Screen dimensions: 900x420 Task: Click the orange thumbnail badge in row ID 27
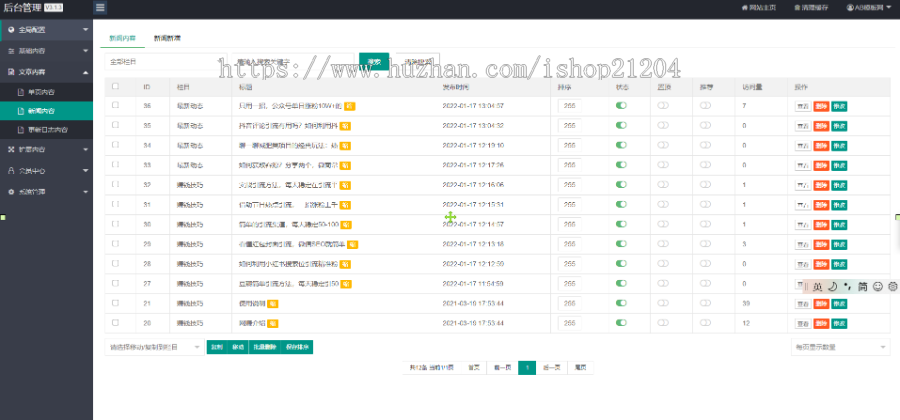pyautogui.click(x=346, y=284)
